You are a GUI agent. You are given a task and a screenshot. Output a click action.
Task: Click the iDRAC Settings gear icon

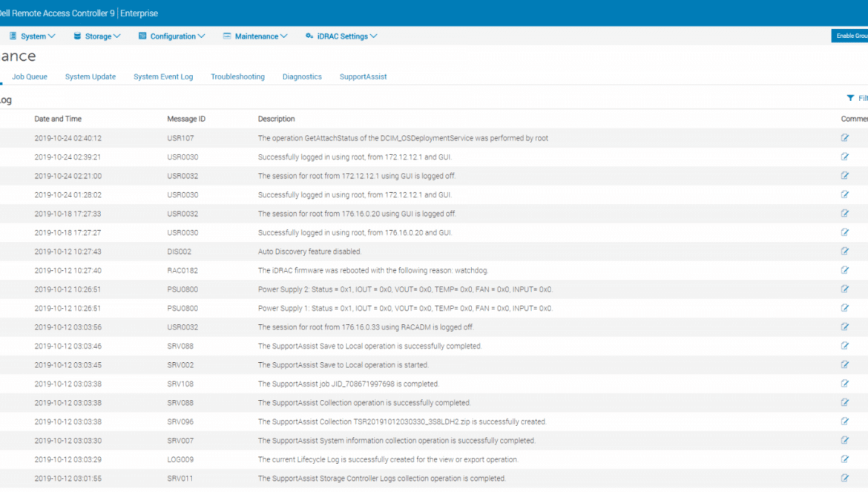[309, 36]
